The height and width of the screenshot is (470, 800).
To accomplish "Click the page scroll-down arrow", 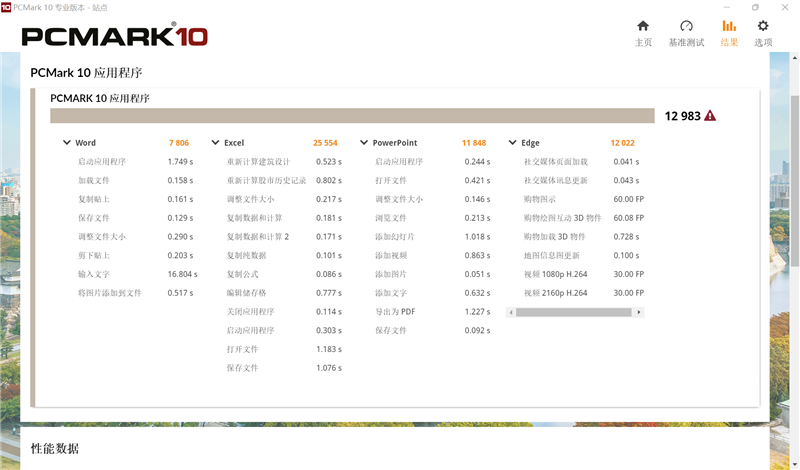I will coord(795,464).
